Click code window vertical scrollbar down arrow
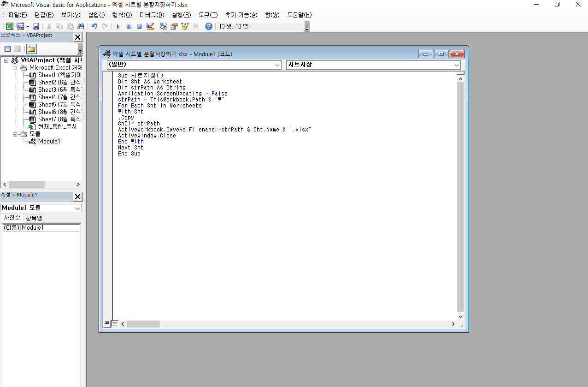588x387 pixels. tap(460, 316)
